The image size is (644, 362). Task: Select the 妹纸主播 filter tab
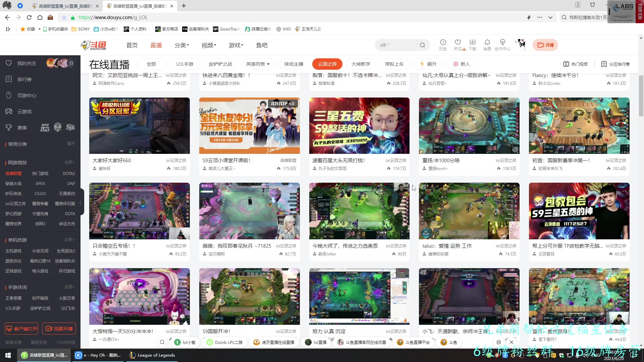[x=293, y=64]
